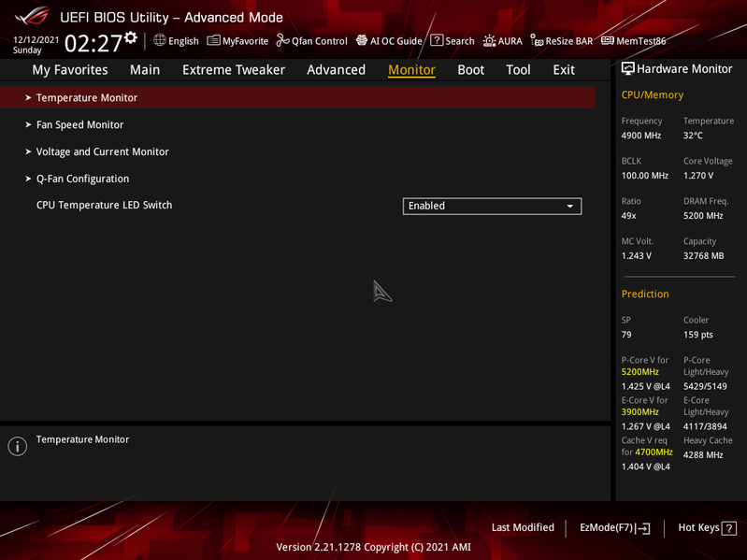Viewport: 747px width, 560px height.
Task: Click the CPU/Memory section heading
Action: point(653,94)
